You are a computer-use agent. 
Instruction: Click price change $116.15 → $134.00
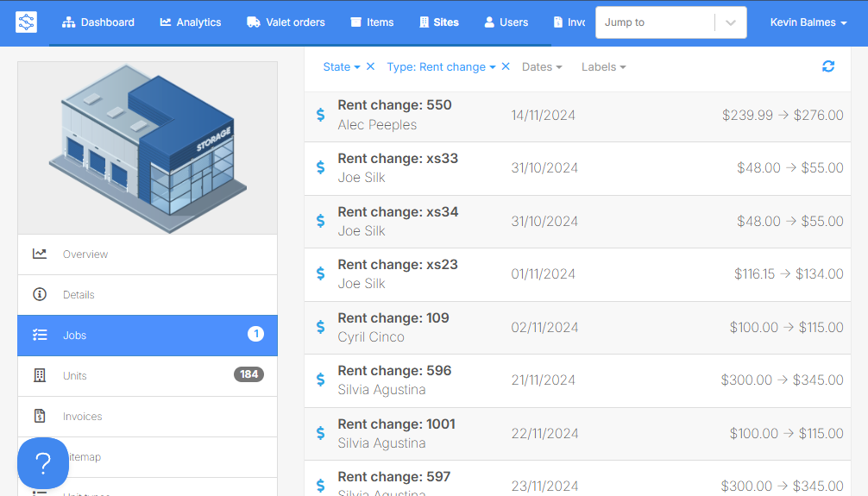(789, 274)
